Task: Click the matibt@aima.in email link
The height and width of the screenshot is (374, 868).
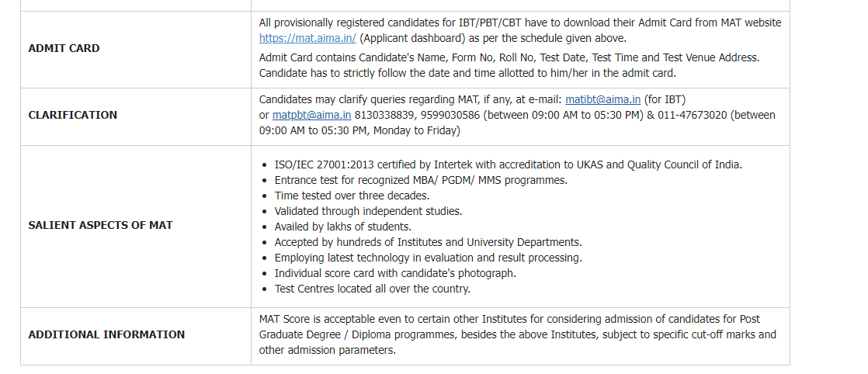Action: (602, 99)
